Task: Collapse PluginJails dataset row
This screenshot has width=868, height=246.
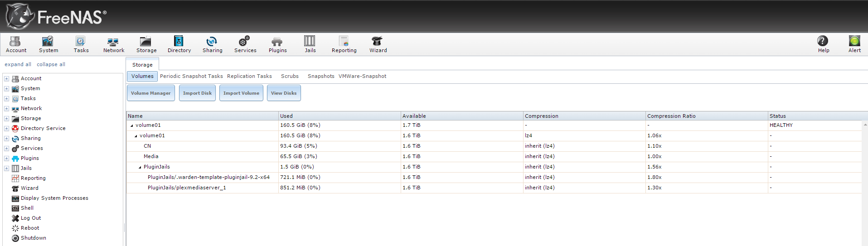Action: (140, 167)
